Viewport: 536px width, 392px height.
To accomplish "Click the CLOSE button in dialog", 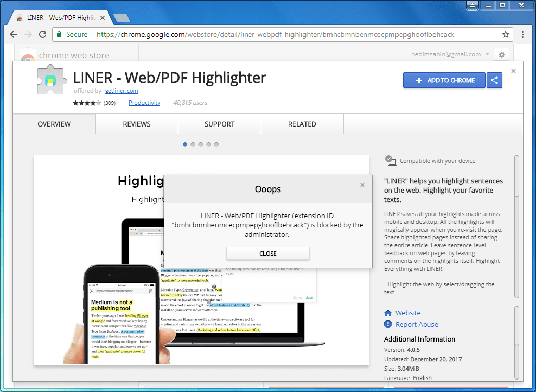I will pyautogui.click(x=267, y=254).
